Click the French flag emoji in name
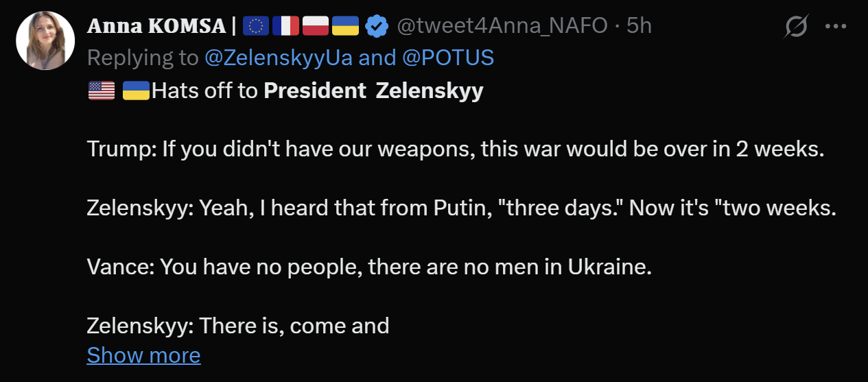The width and height of the screenshot is (868, 382). click(285, 26)
